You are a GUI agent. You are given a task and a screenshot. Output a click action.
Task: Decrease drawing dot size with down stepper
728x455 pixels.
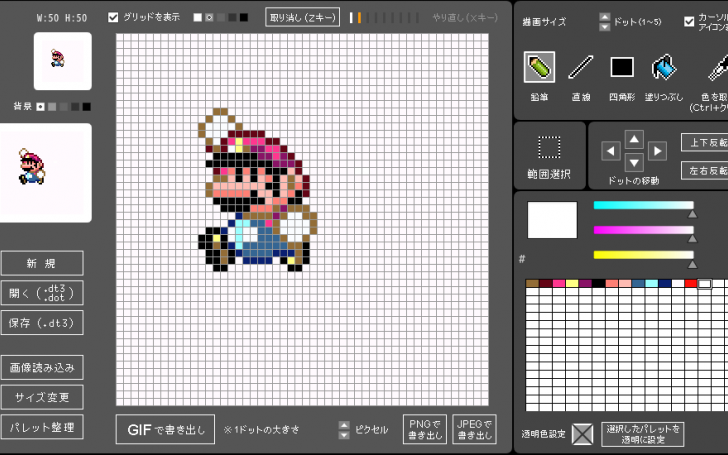coord(604,26)
